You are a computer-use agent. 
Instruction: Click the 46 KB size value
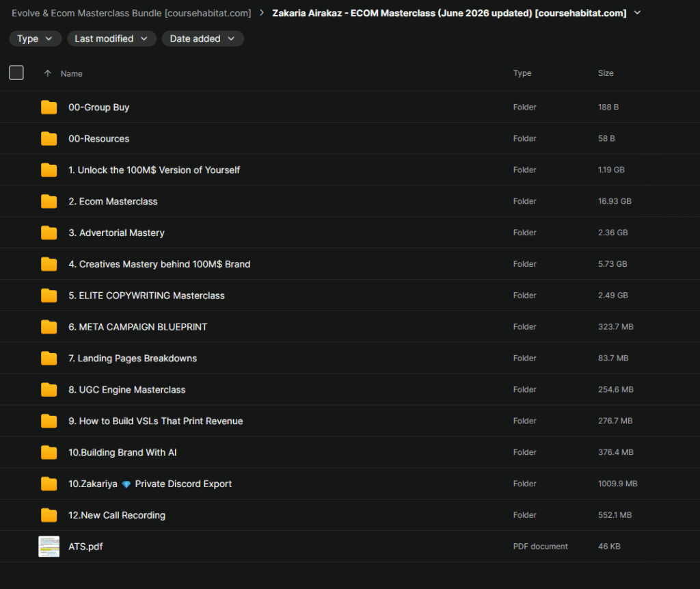click(609, 546)
